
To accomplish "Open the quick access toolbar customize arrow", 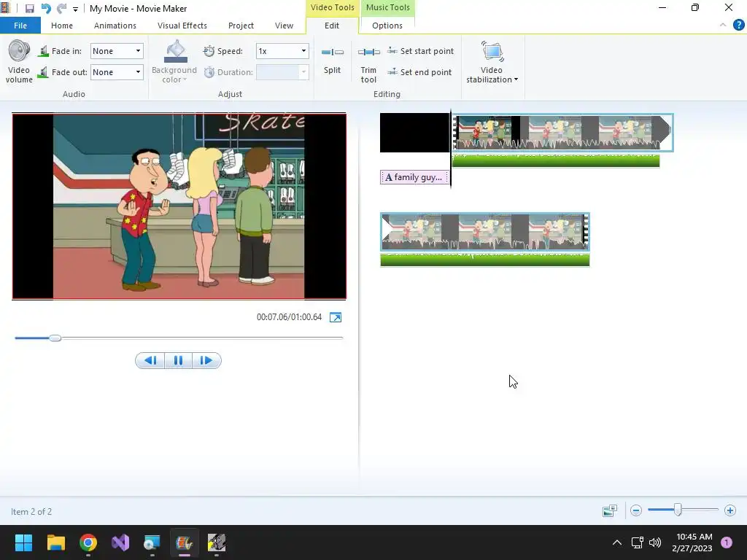I will coord(75,9).
